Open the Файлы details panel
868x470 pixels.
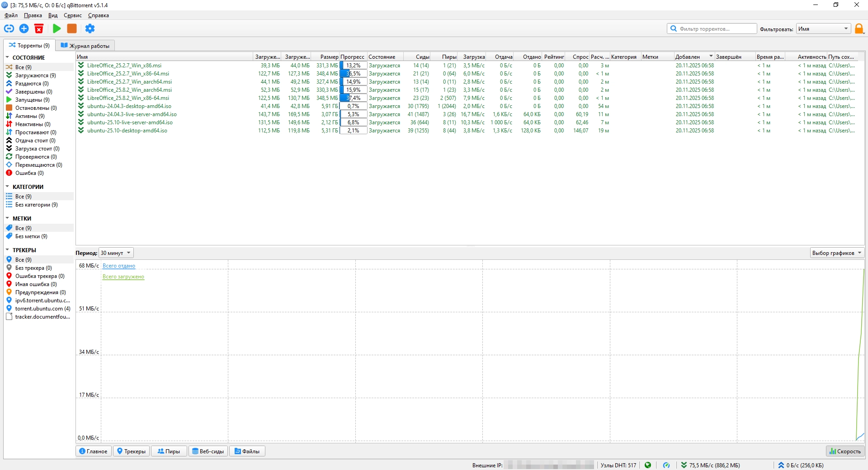click(x=247, y=451)
